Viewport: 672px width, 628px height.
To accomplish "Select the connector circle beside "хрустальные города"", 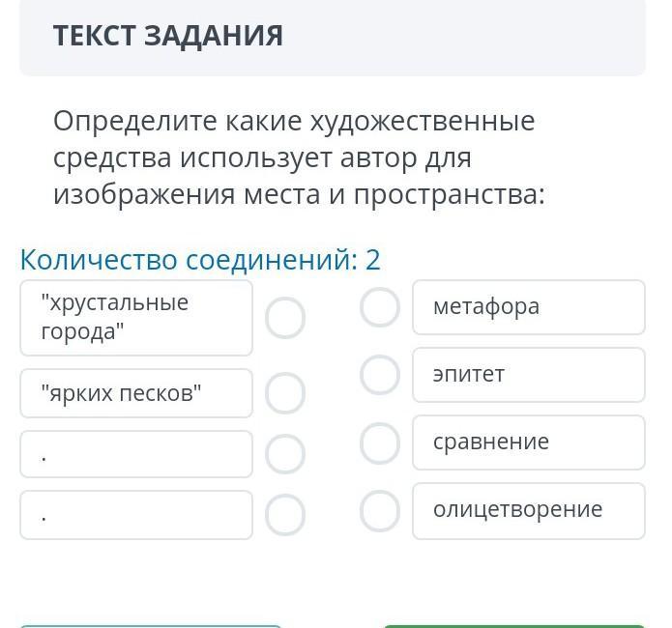I will tap(285, 318).
